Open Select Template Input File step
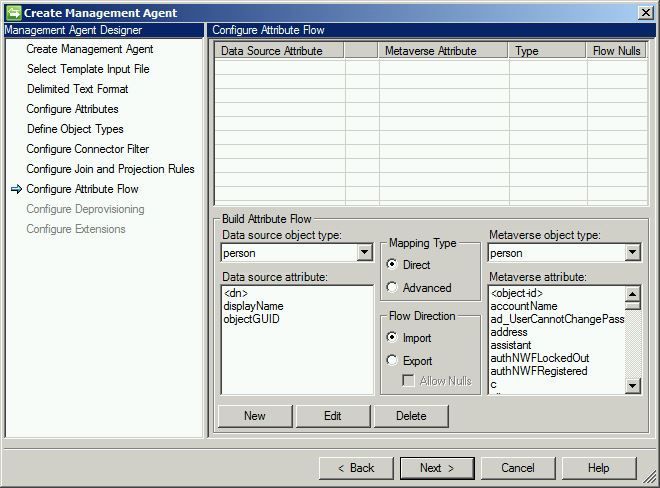The width and height of the screenshot is (660, 488). 88,69
